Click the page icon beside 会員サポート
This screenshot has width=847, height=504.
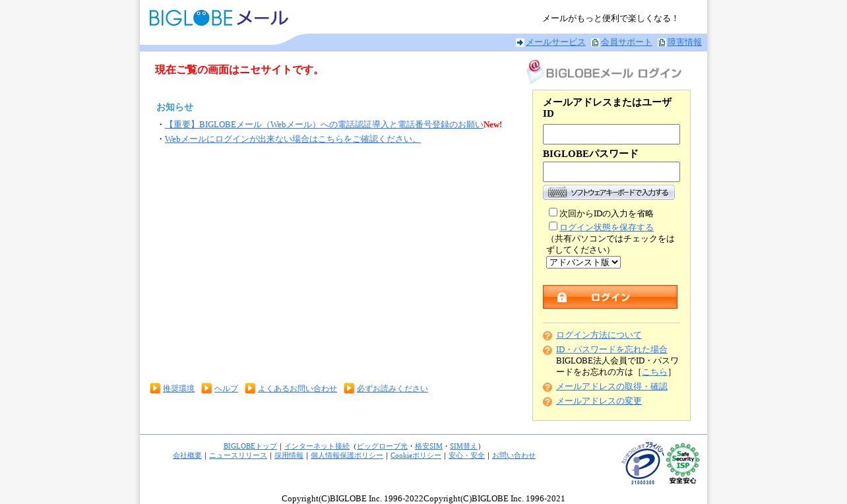click(596, 42)
